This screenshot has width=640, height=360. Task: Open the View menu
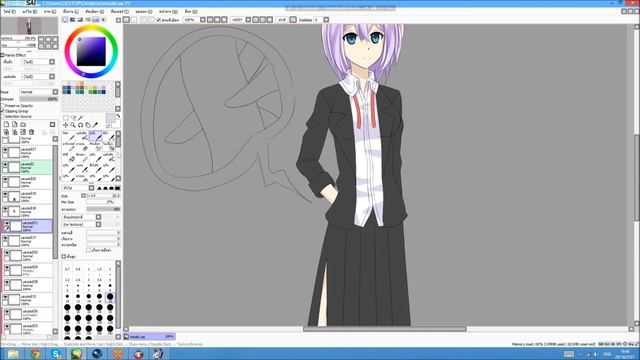pyautogui.click(x=143, y=11)
